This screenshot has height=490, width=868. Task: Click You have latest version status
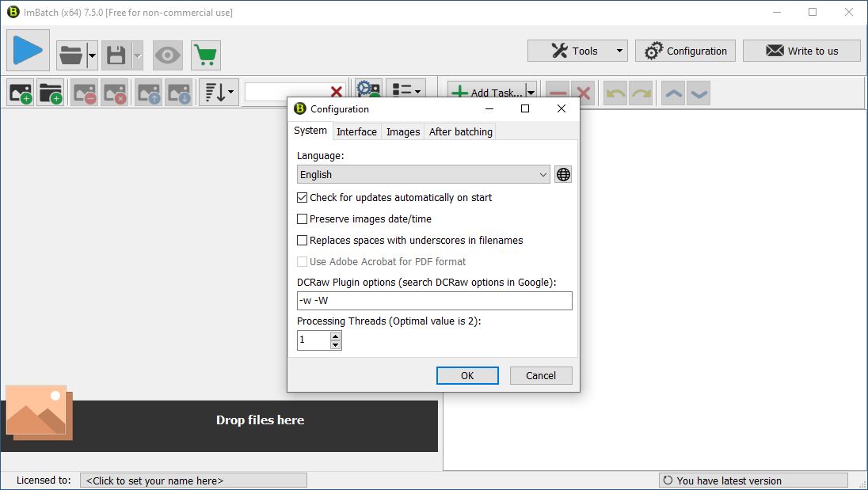[753, 481]
